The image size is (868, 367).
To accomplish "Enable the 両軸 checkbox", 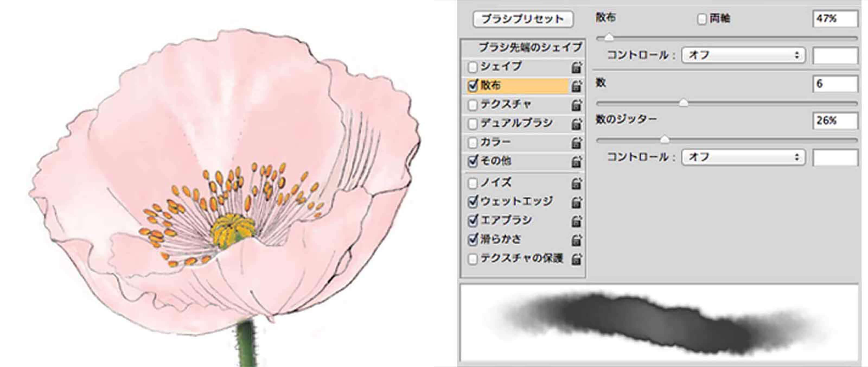I will 702,19.
